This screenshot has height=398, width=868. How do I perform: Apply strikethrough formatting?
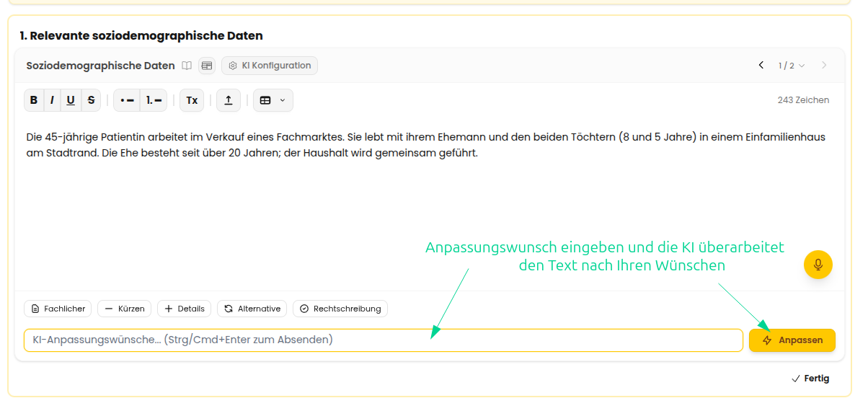[91, 100]
